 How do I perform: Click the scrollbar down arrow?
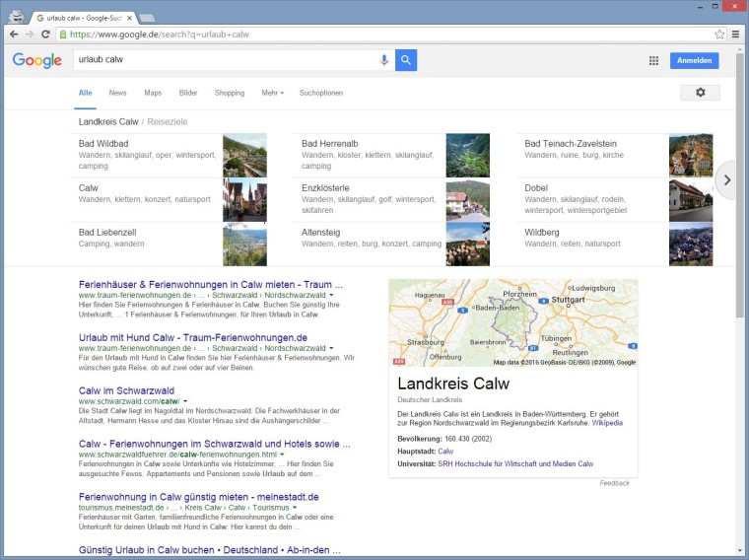click(739, 551)
